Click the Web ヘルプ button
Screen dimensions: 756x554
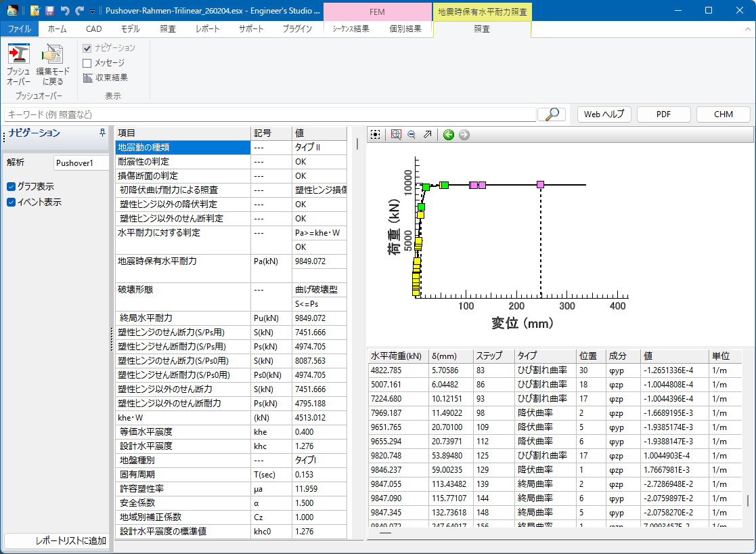pos(604,114)
